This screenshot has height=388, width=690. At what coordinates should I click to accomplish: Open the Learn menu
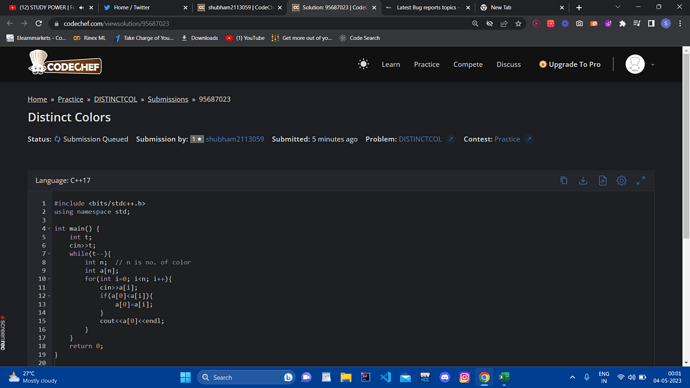(391, 64)
